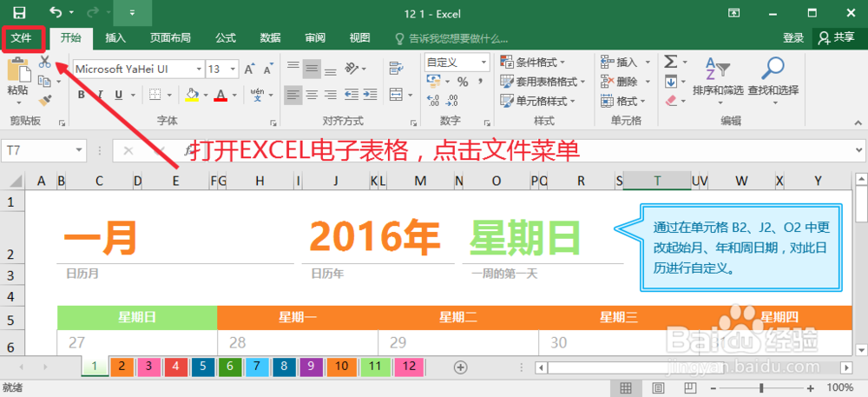Viewport: 868px width, 397px height.
Task: Apply red font color A
Action: tap(221, 95)
